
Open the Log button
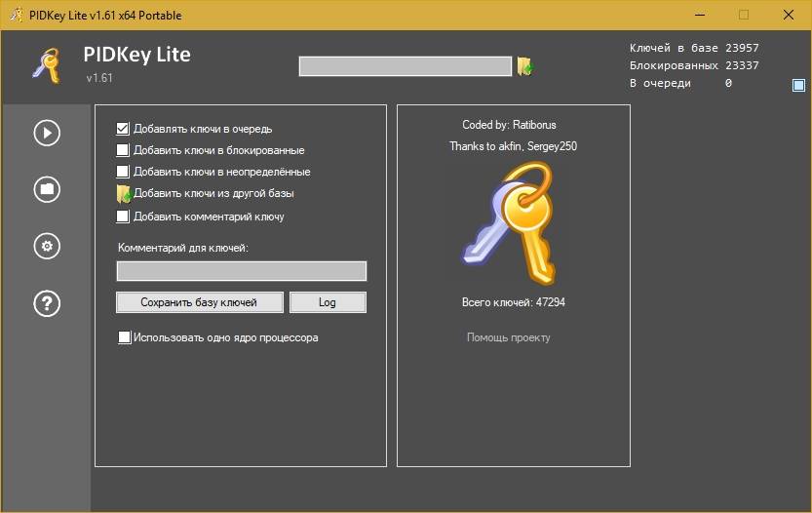(x=328, y=302)
